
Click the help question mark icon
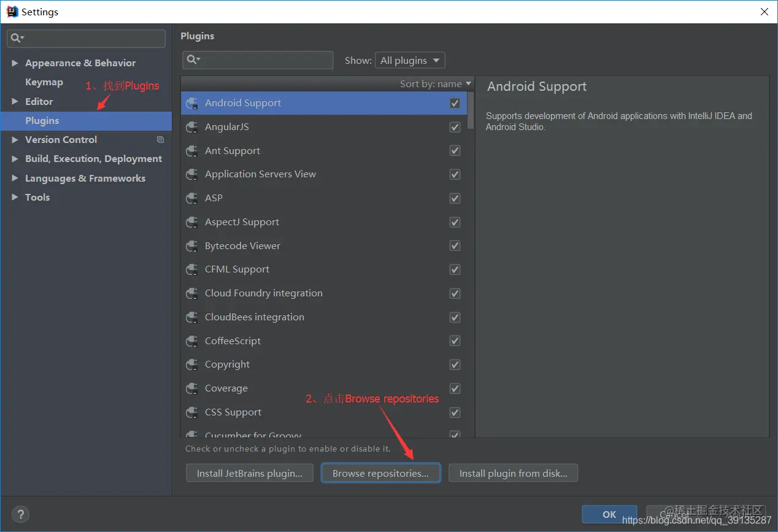click(20, 514)
